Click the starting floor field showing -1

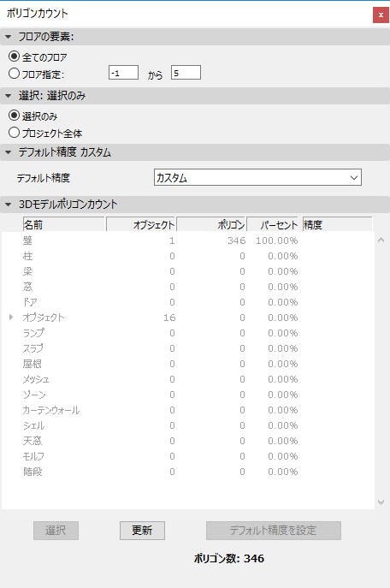124,73
